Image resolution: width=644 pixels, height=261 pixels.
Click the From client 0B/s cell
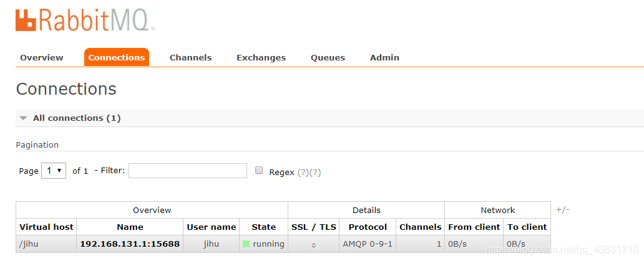[474, 244]
